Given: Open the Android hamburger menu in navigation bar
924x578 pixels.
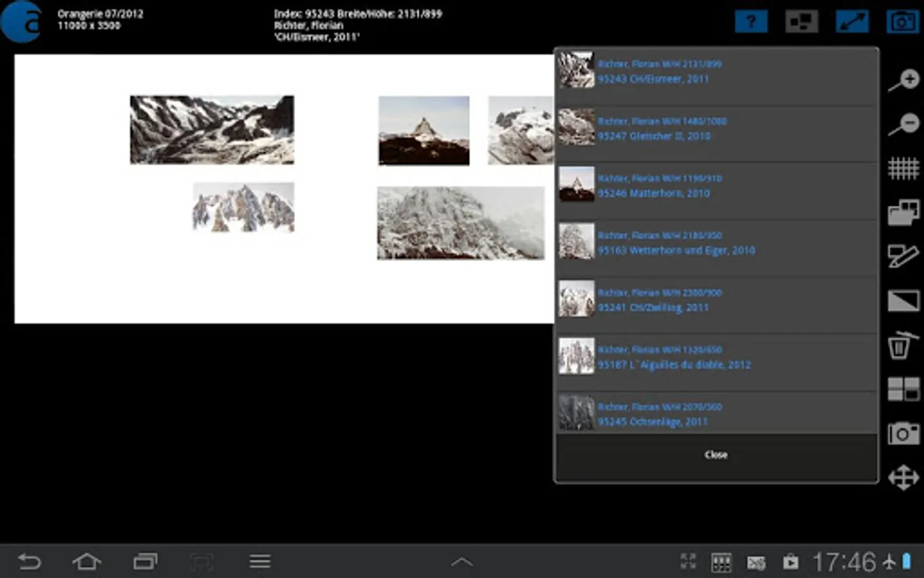Looking at the screenshot, I should coord(260,562).
